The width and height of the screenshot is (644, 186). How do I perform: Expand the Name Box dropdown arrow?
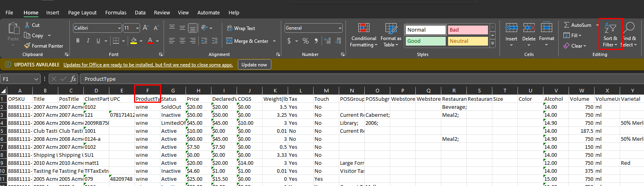point(36,79)
